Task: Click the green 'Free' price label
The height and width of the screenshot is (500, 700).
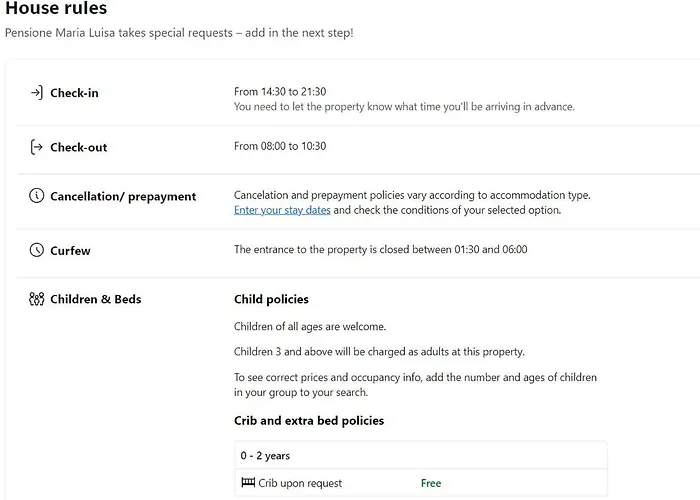Action: click(431, 483)
